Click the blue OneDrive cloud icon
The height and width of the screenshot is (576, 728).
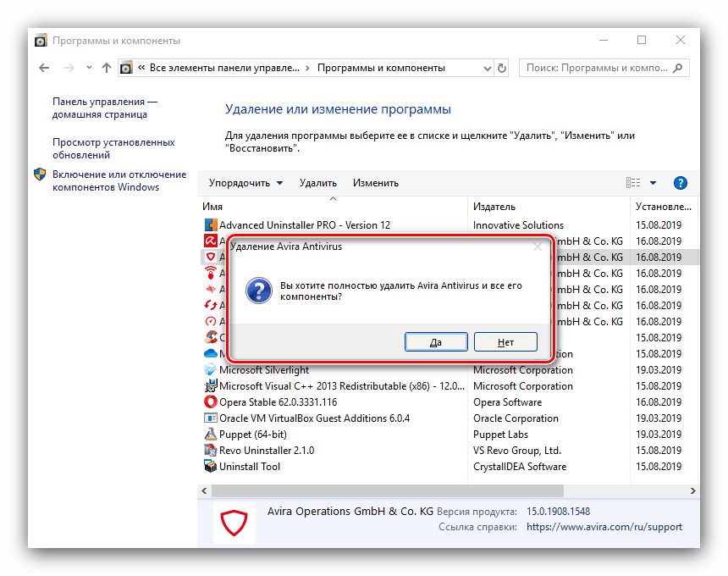coord(211,353)
